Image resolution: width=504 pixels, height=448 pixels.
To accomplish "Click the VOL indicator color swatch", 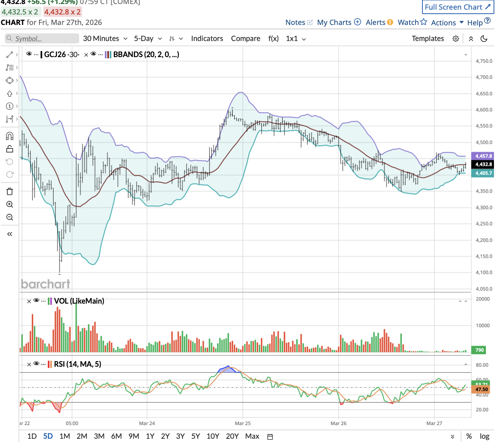I will pos(50,301).
